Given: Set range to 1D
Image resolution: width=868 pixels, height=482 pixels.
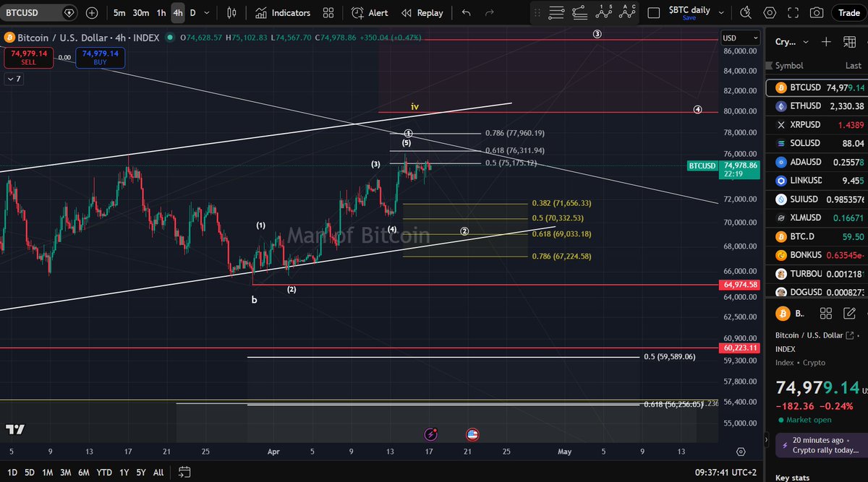Looking at the screenshot, I should point(12,472).
